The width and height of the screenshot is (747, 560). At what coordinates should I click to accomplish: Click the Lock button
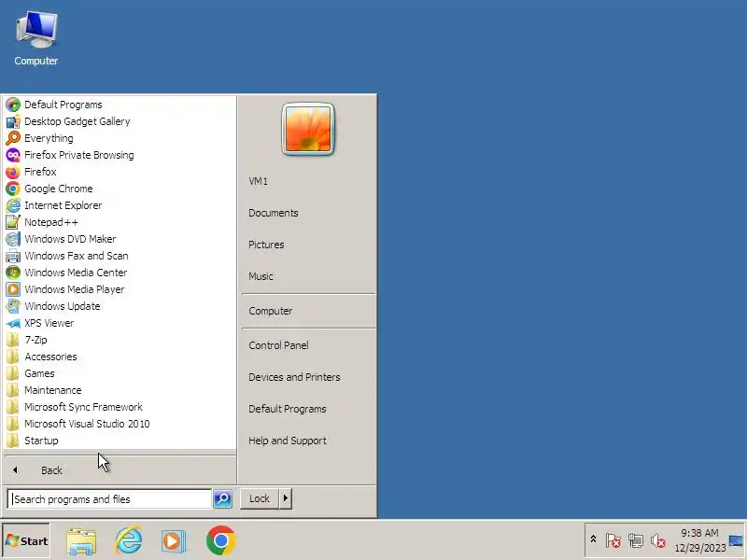pyautogui.click(x=260, y=498)
